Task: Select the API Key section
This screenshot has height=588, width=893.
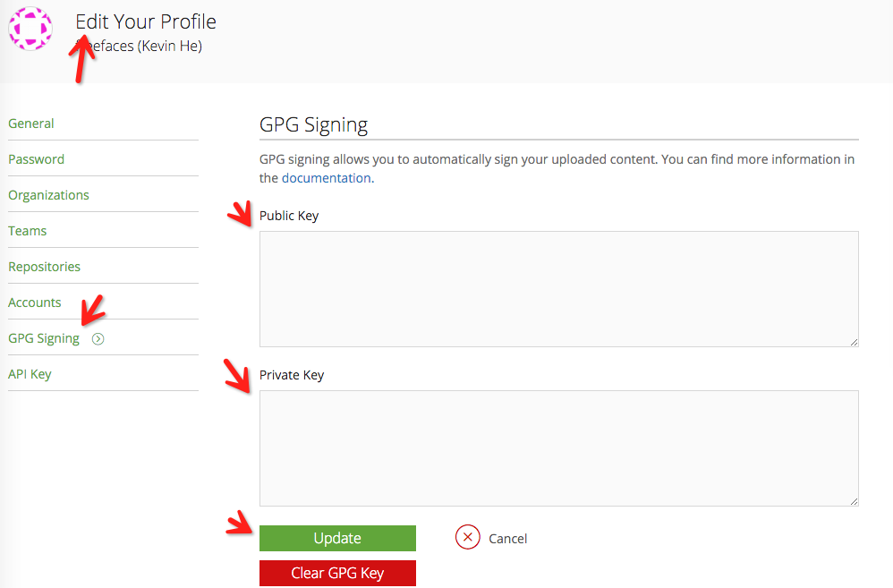Action: click(x=30, y=373)
